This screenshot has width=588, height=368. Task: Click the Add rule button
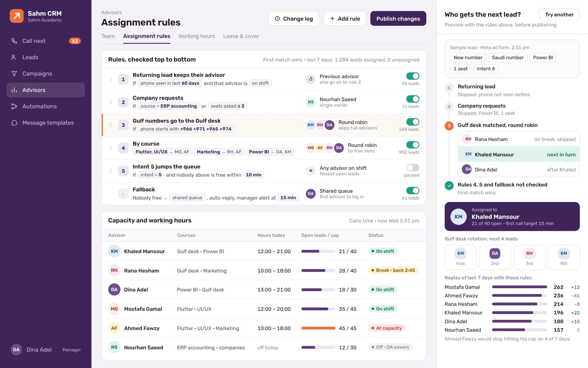click(345, 19)
